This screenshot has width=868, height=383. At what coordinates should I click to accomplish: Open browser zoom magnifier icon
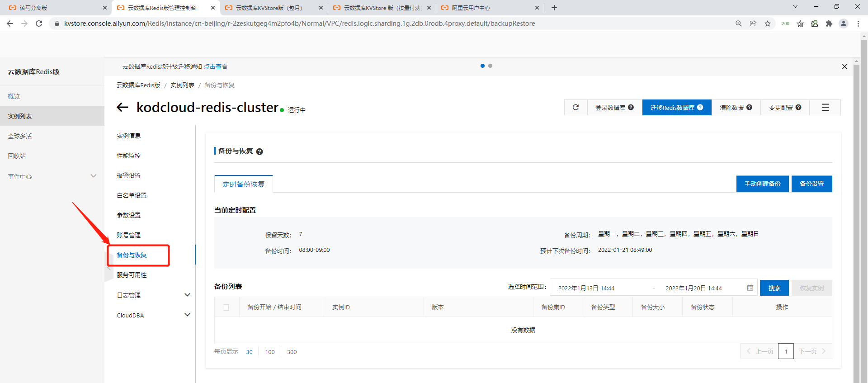tap(739, 24)
